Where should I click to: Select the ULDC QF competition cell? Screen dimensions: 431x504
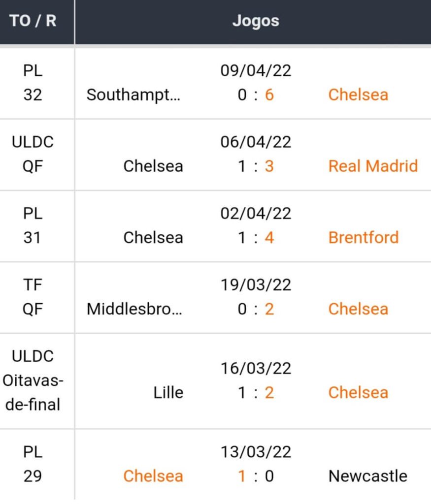click(x=33, y=154)
